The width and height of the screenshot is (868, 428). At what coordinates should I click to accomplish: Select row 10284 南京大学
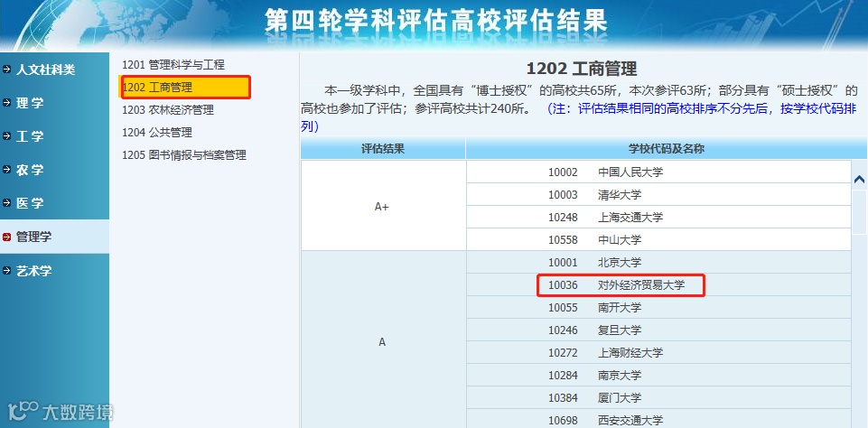tap(658, 376)
